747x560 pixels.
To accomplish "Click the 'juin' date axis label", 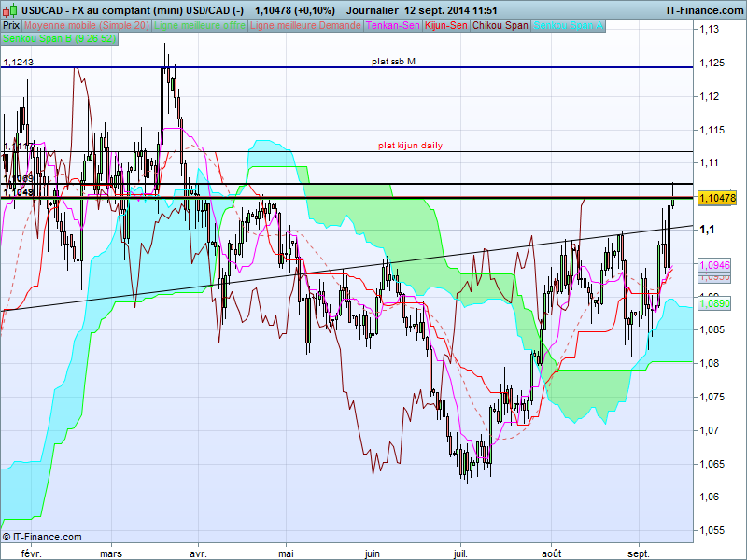I will (x=373, y=553).
